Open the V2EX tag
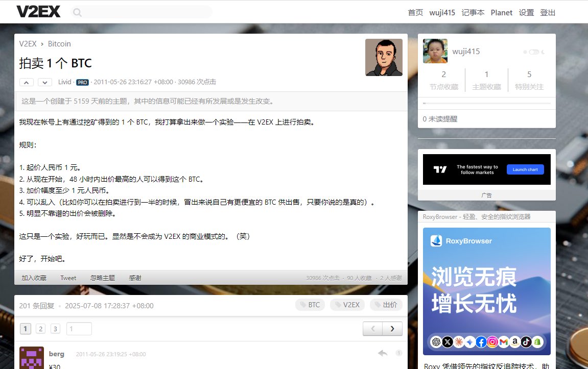Viewport: 588px width, 369px height. point(347,305)
